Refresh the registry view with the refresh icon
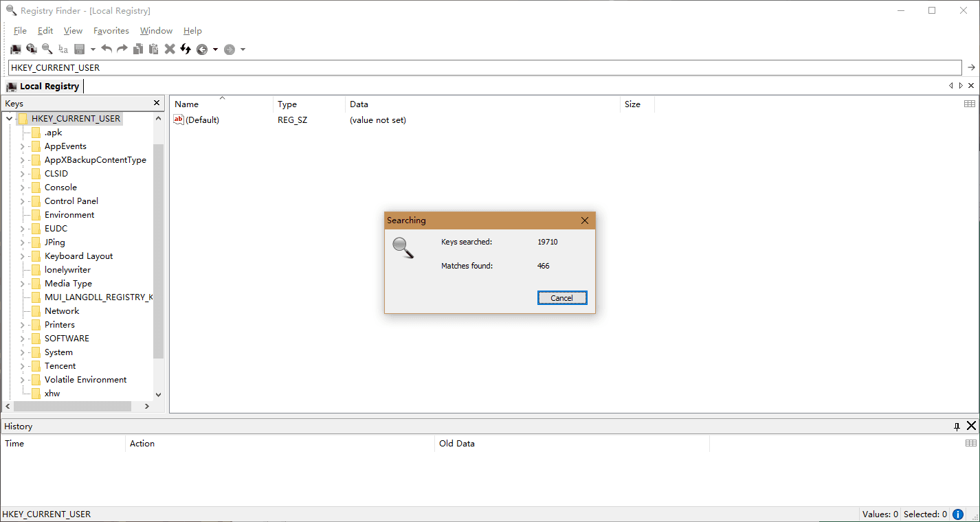Screen dimensions: 980x522 click(x=185, y=49)
